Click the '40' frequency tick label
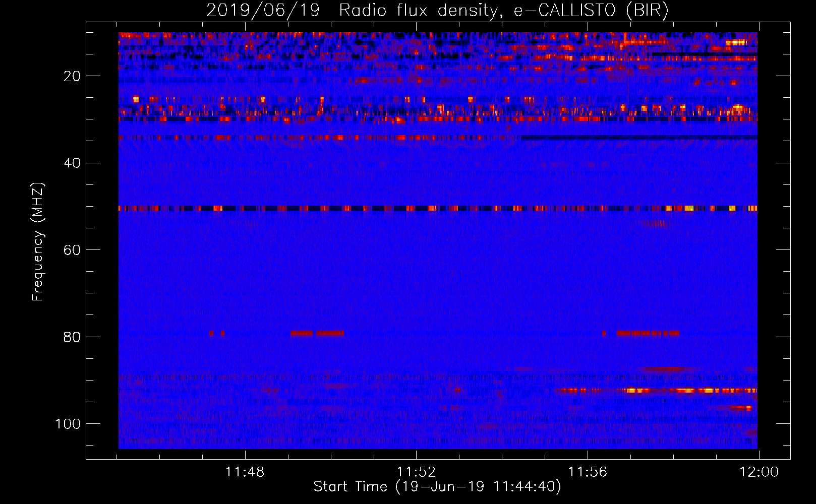This screenshot has width=816, height=504. click(72, 163)
